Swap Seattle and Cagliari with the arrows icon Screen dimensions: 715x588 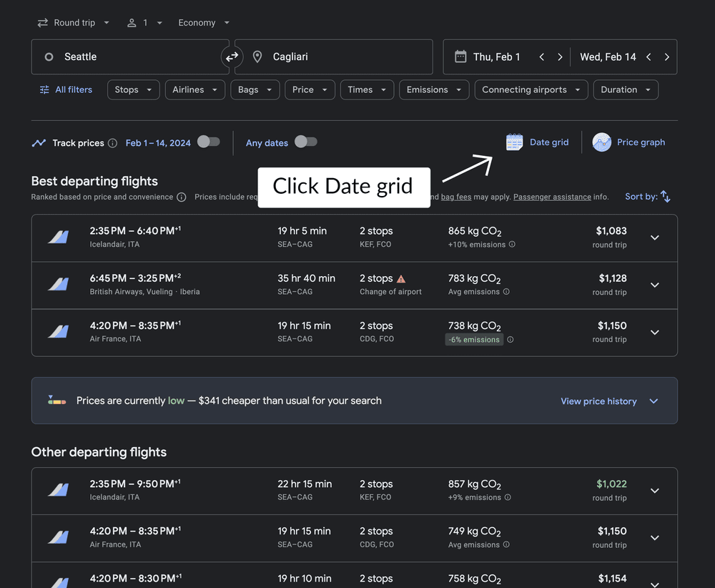coord(230,56)
